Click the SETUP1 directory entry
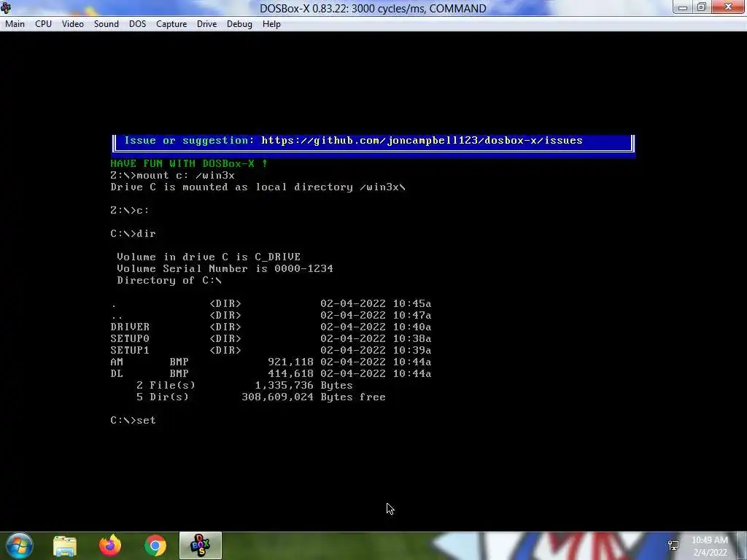The image size is (747, 560). click(x=271, y=351)
